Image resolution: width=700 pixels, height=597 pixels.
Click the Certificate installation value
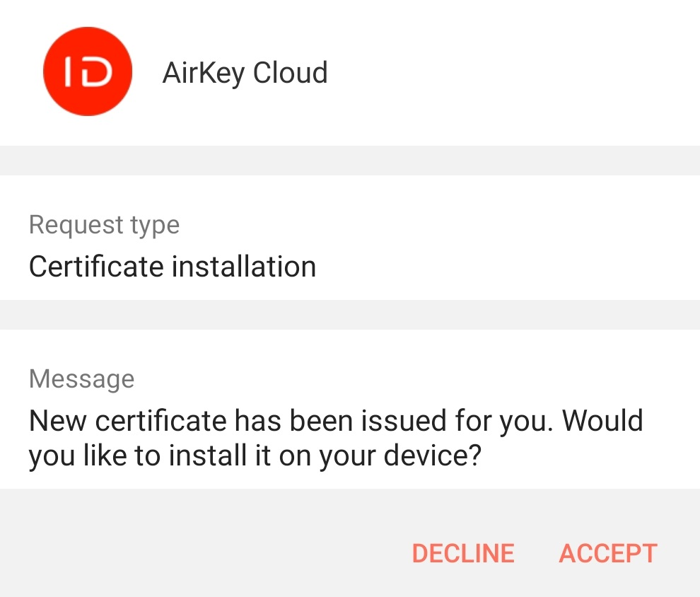pyautogui.click(x=172, y=267)
